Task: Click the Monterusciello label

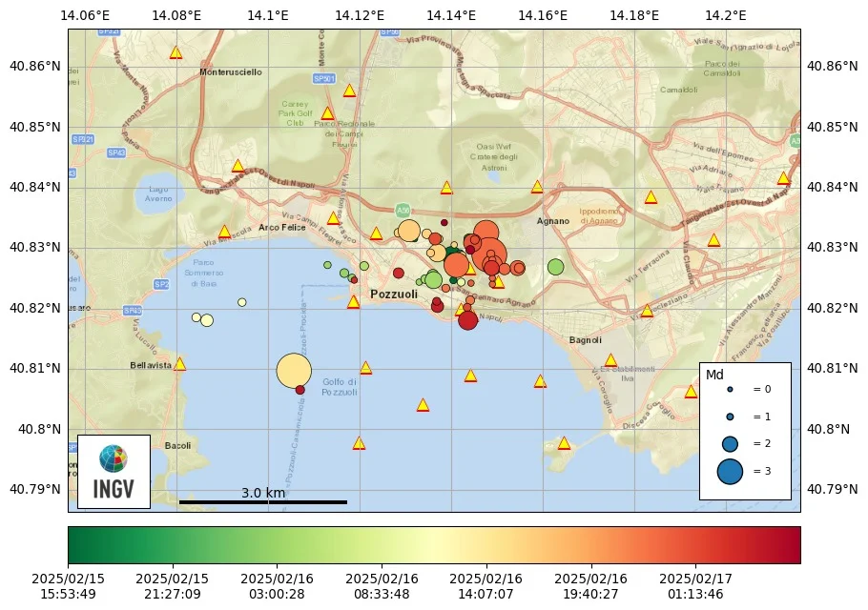Action: click(231, 71)
